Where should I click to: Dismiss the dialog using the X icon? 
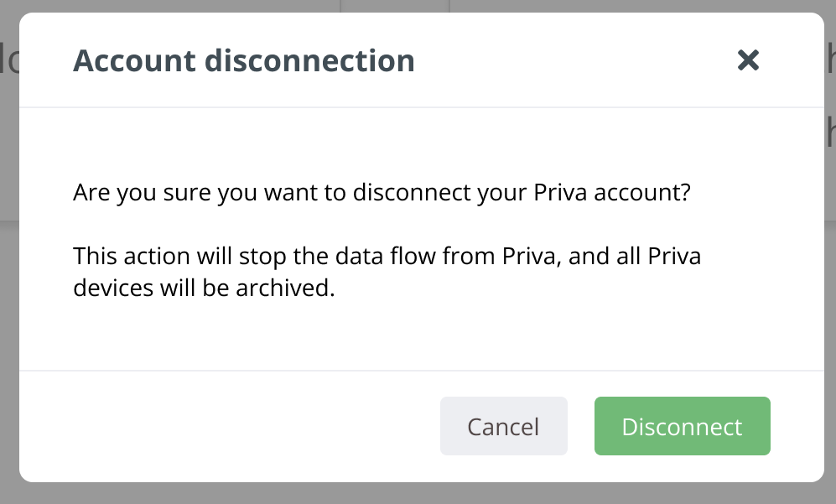tap(748, 60)
